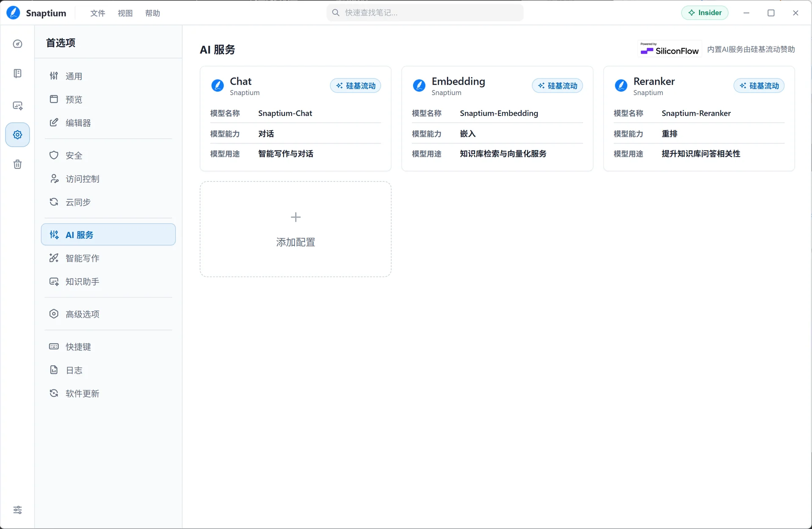Click the SiliconFlow sponsor logo
Screen dimensions: 812x529
click(x=669, y=49)
